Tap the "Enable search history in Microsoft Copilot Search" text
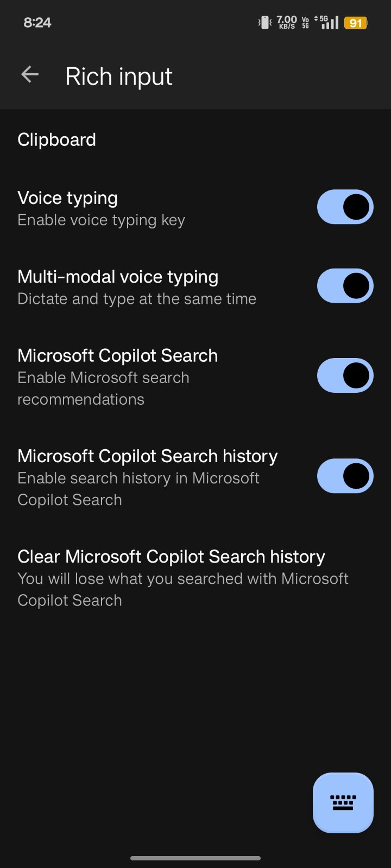The width and height of the screenshot is (391, 868). pos(138,489)
